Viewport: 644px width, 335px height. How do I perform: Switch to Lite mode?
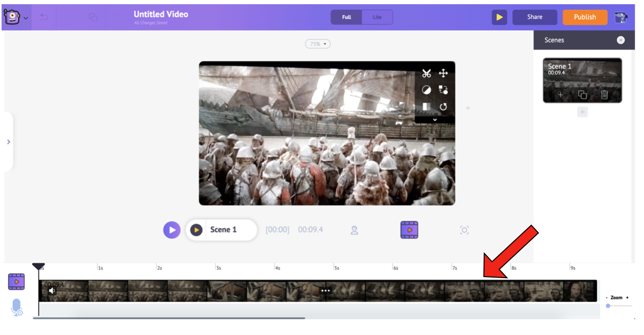(x=377, y=17)
